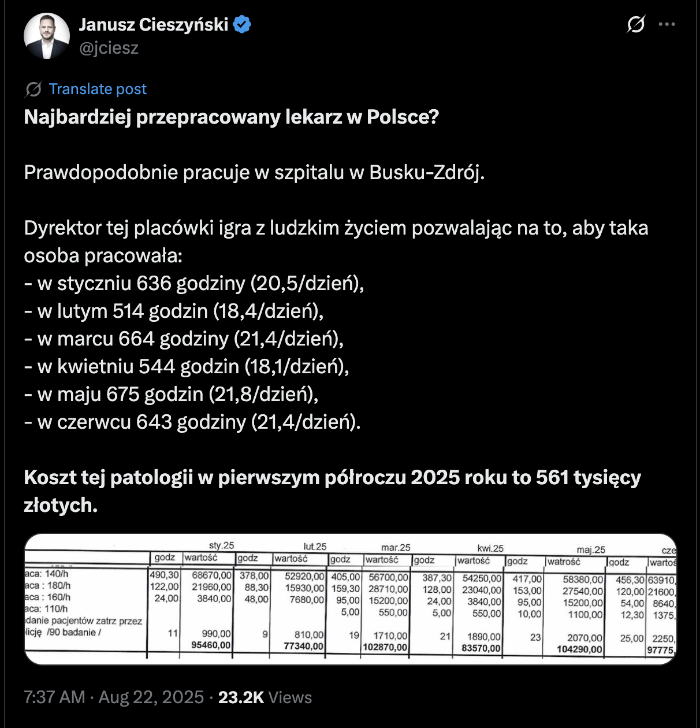Viewport: 700px width, 728px height.
Task: Open the Grok icon in the post header
Action: (x=635, y=24)
